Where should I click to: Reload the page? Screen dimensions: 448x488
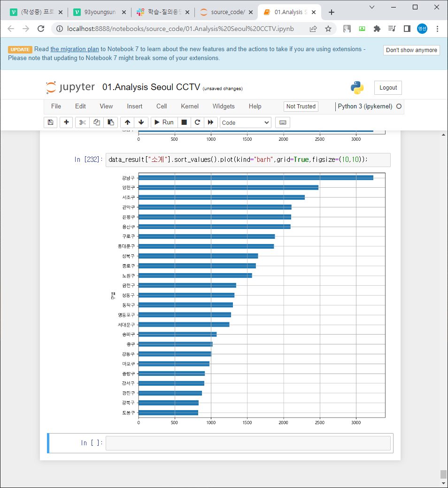41,29
